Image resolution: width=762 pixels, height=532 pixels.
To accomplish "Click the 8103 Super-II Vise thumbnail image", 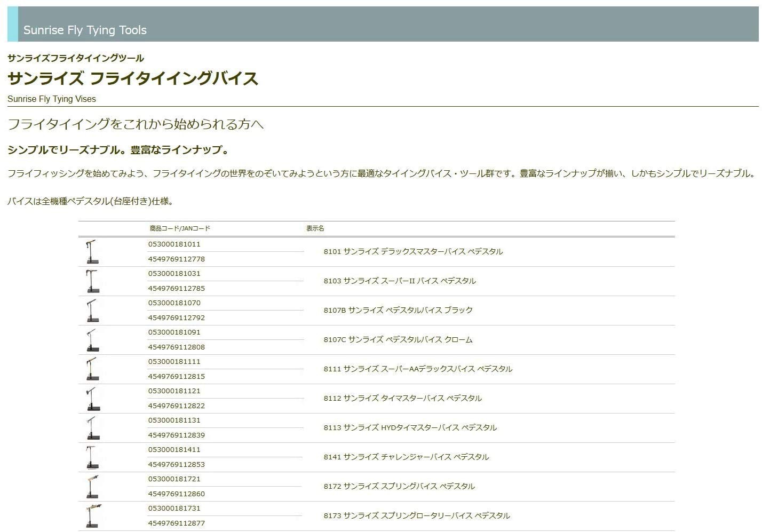I will coord(92,281).
